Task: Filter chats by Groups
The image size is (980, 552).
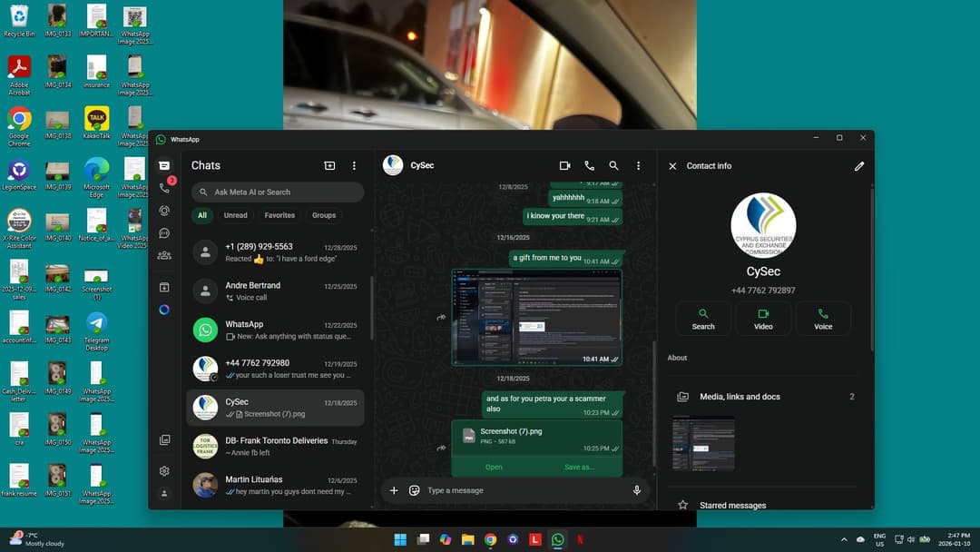Action: tap(324, 215)
